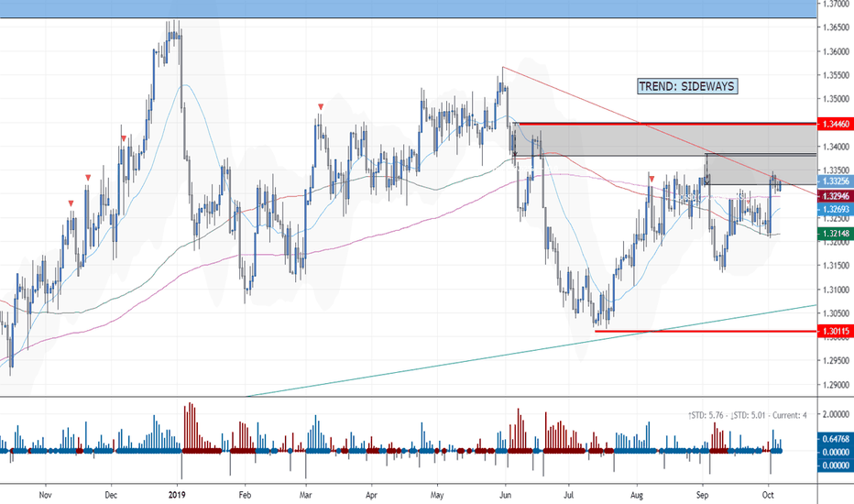Click the red 1.34460 price label

[836, 125]
